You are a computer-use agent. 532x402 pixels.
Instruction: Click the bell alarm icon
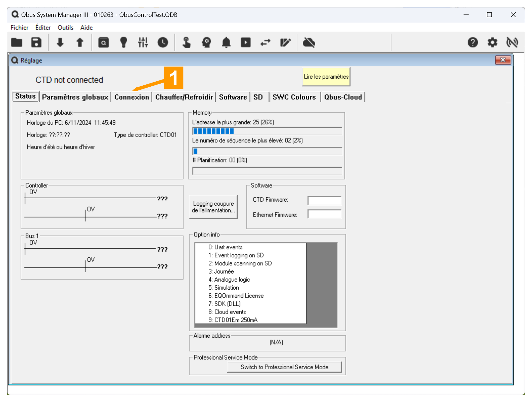tap(226, 42)
